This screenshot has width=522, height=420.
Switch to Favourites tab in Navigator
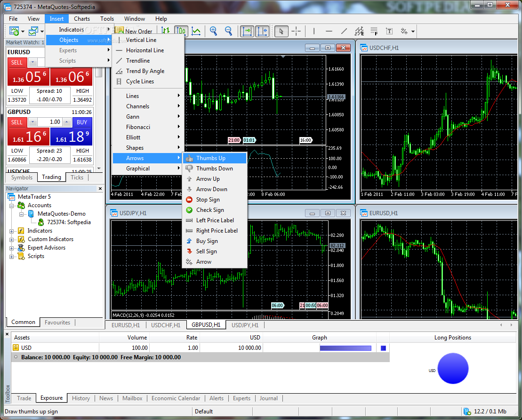click(x=57, y=323)
